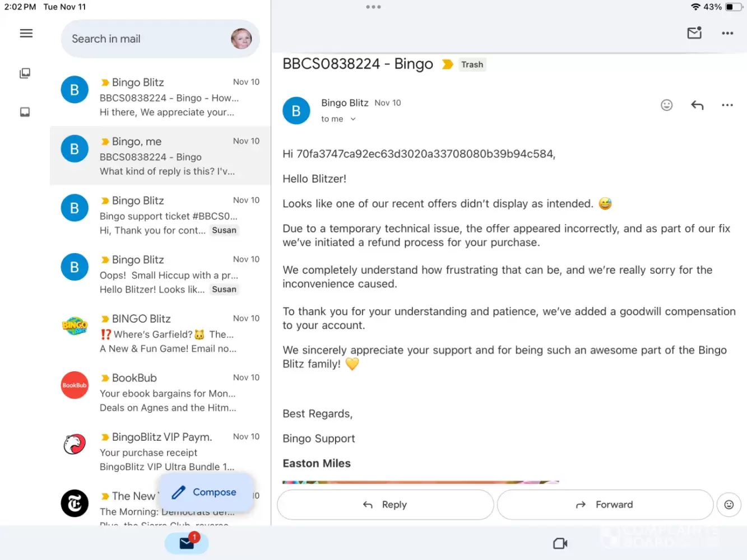Open the account profile picture
Image resolution: width=747 pixels, height=560 pixels.
(242, 39)
